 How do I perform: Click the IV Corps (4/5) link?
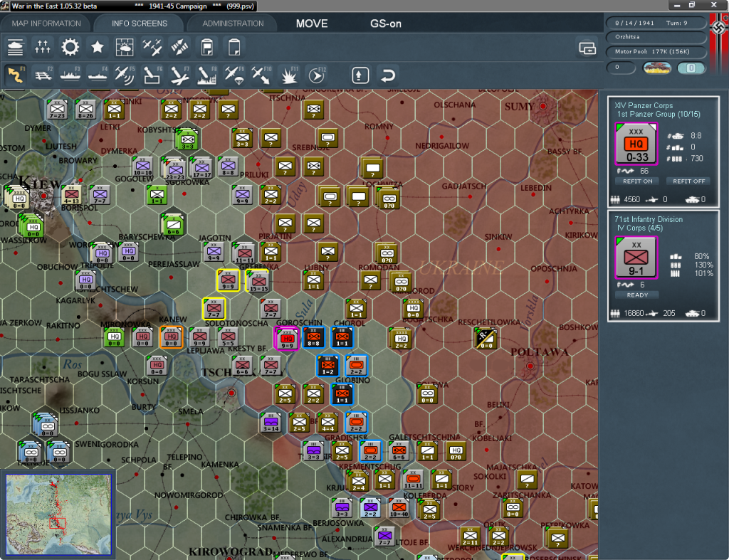[640, 228]
